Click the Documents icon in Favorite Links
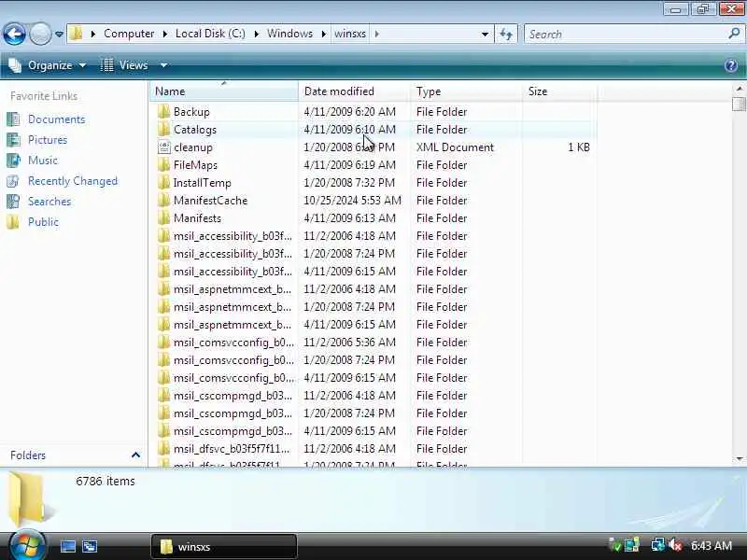 point(13,119)
